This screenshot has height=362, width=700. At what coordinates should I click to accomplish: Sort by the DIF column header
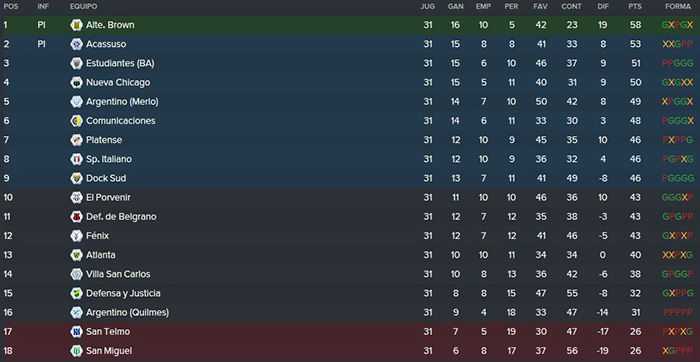603,7
